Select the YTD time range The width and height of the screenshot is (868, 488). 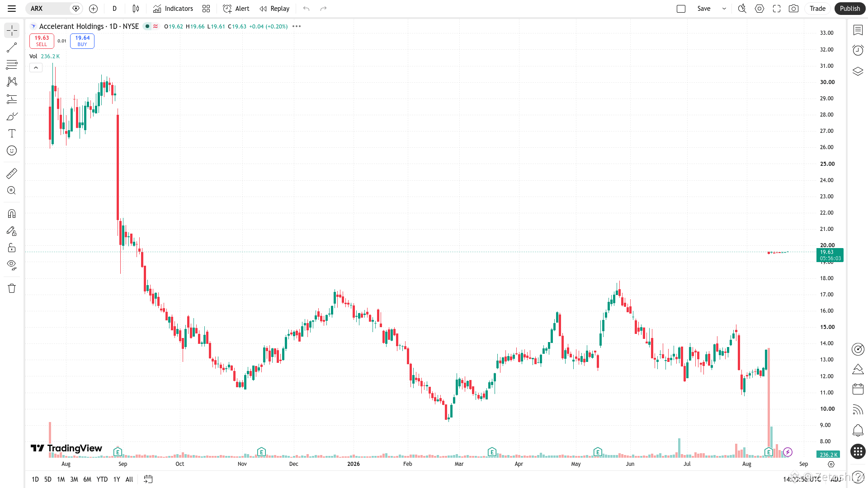[102, 479]
